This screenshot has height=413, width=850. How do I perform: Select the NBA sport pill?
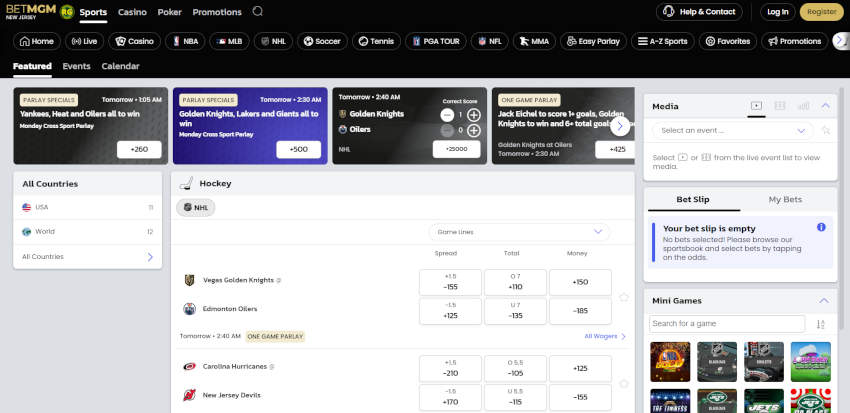tap(185, 41)
